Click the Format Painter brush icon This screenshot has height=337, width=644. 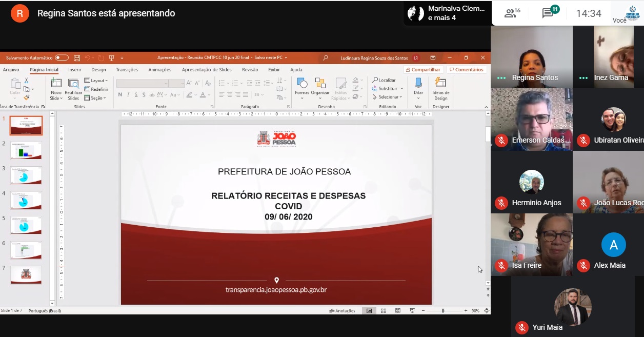click(27, 97)
